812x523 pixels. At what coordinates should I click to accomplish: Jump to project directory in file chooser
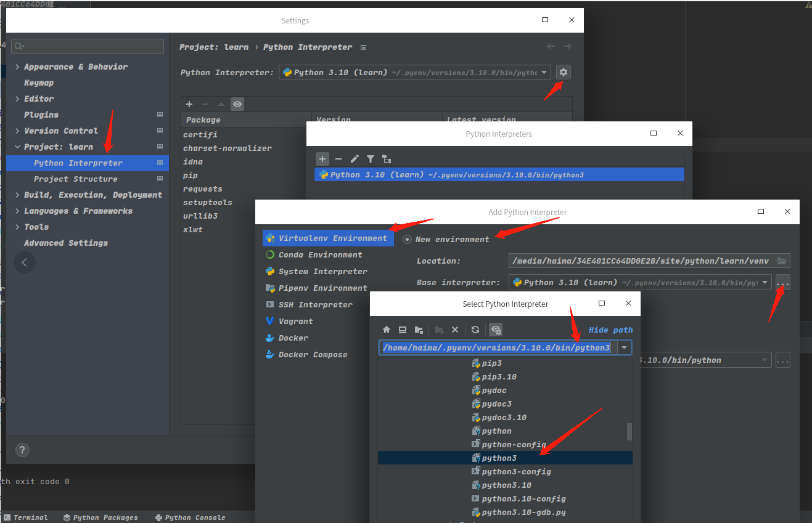[419, 330]
